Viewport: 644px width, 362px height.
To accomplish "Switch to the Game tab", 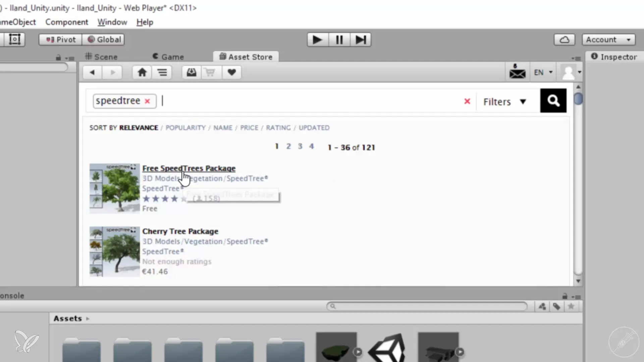I will (168, 57).
